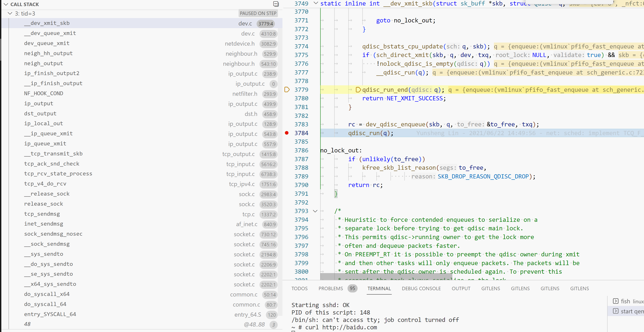Click the yellow execution pointer glyph at line 3779

click(x=287, y=90)
